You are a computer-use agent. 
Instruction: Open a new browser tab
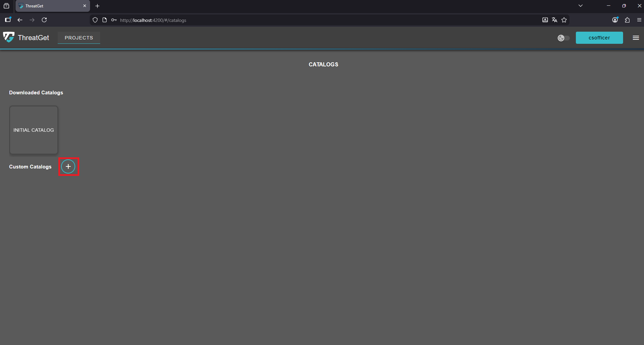[x=97, y=6]
